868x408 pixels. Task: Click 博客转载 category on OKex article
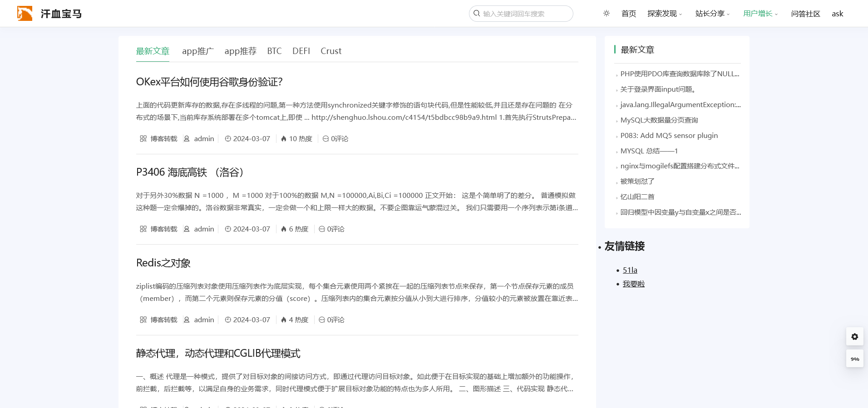[x=164, y=139]
